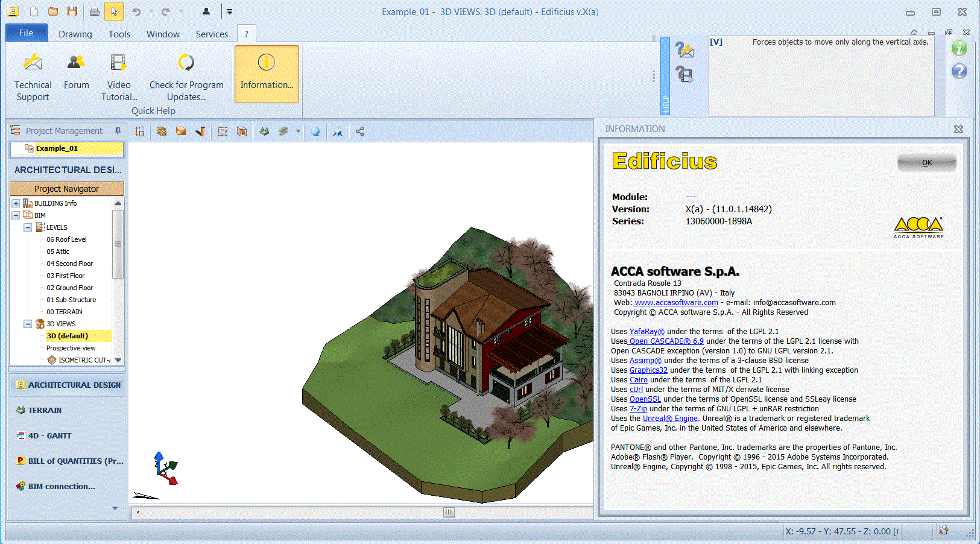The height and width of the screenshot is (544, 980).
Task: Open the Services menu
Action: coord(211,34)
